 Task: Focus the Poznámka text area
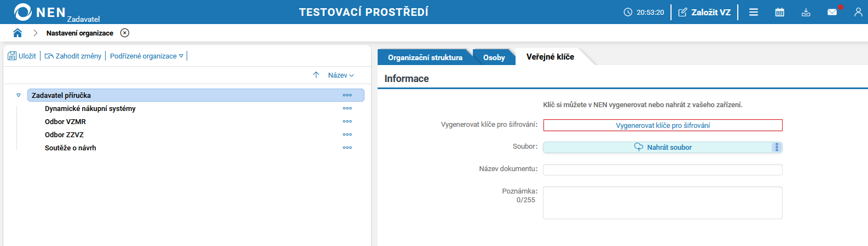tap(663, 203)
